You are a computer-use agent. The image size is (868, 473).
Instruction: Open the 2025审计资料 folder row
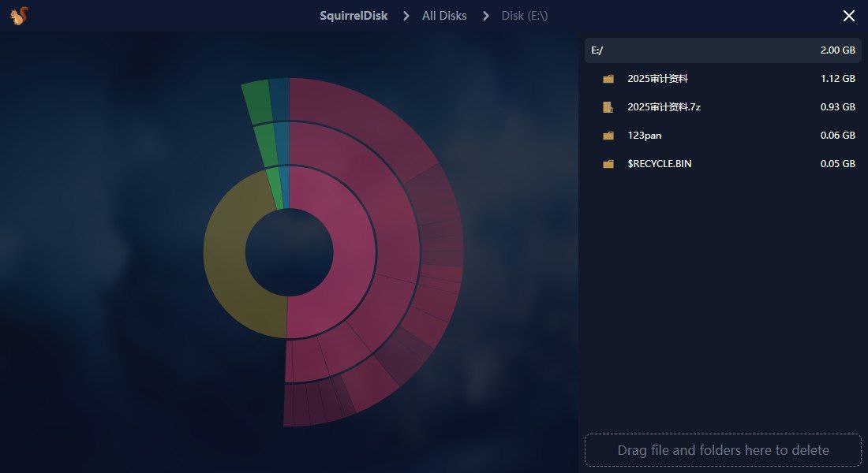722,79
